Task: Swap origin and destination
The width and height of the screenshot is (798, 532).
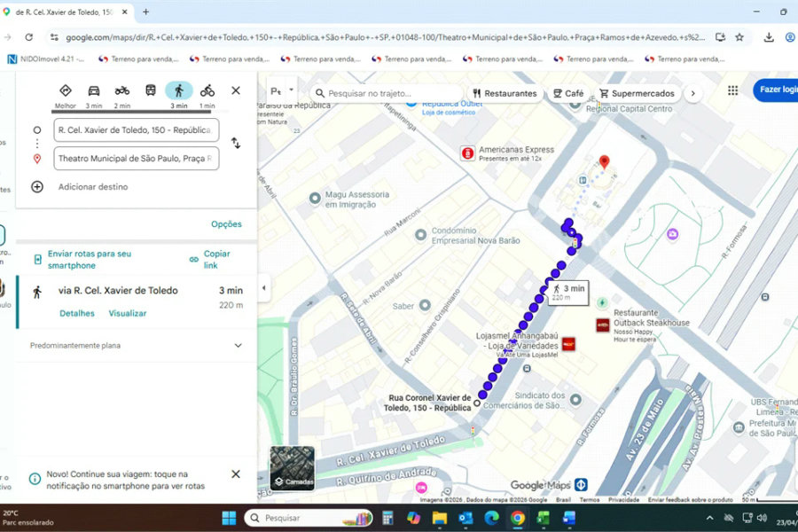Action: [236, 143]
